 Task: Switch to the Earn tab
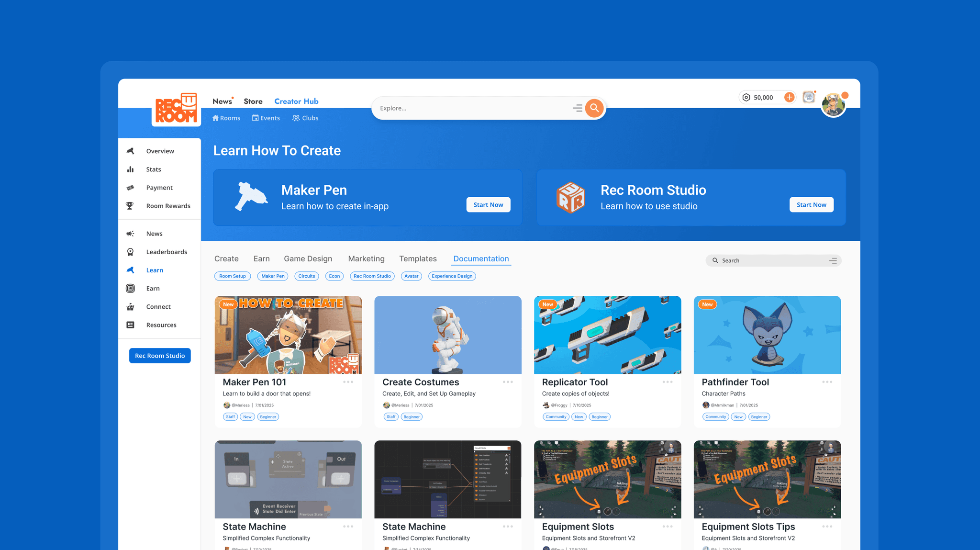262,259
